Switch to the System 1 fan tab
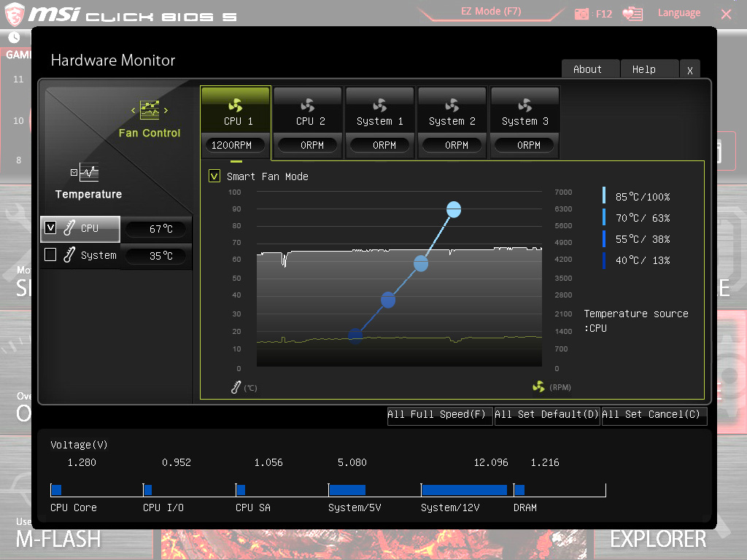Viewport: 747px width, 560px height. pyautogui.click(x=379, y=122)
